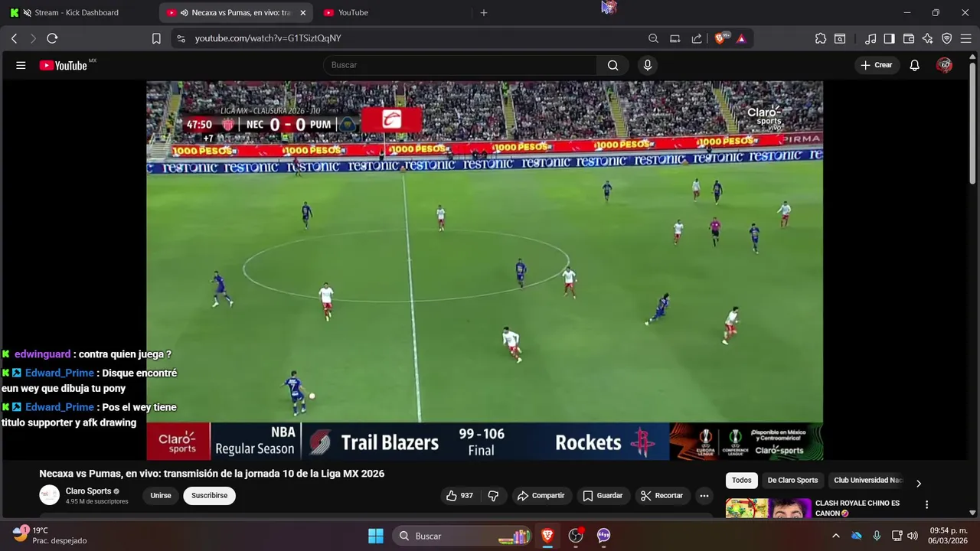Open the purple chat app taskbar icon

[x=603, y=536]
